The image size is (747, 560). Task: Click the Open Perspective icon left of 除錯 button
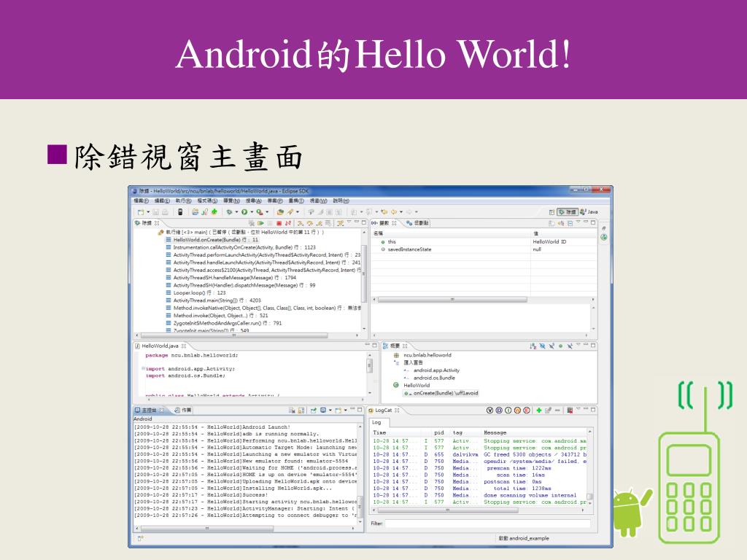click(x=551, y=212)
